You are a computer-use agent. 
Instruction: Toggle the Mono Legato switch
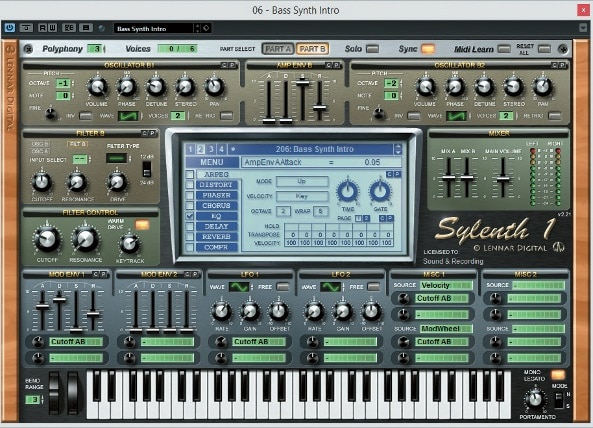tap(558, 375)
